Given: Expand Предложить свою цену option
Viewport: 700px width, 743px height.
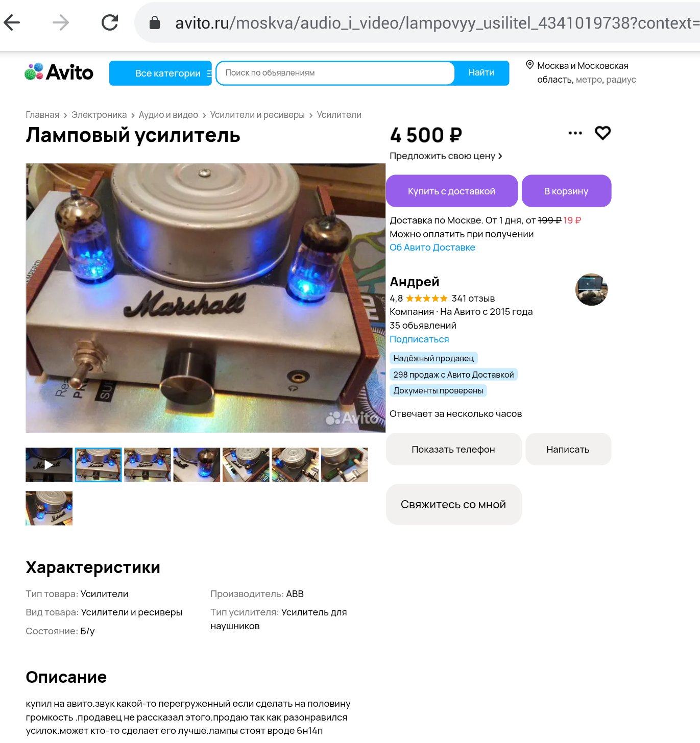Looking at the screenshot, I should pyautogui.click(x=446, y=156).
